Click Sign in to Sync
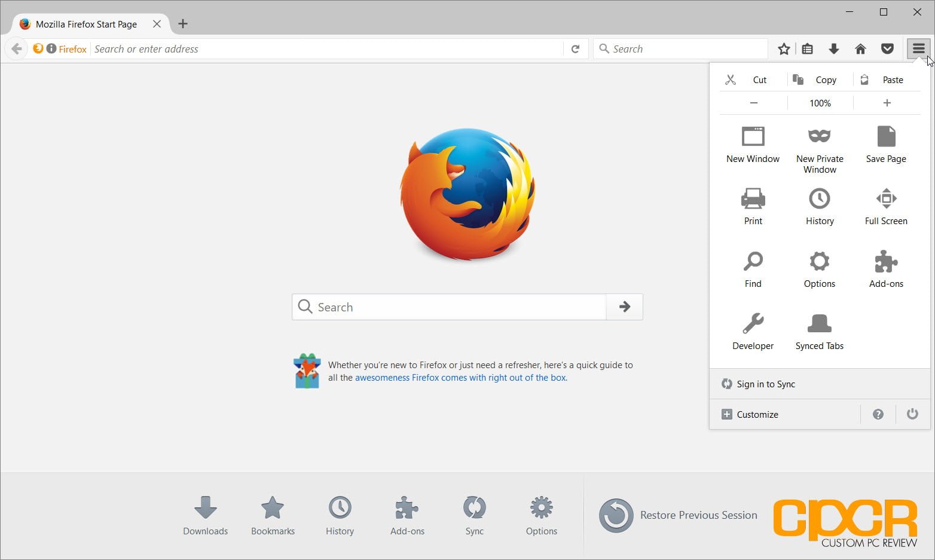The height and width of the screenshot is (560, 935). pyautogui.click(x=820, y=384)
